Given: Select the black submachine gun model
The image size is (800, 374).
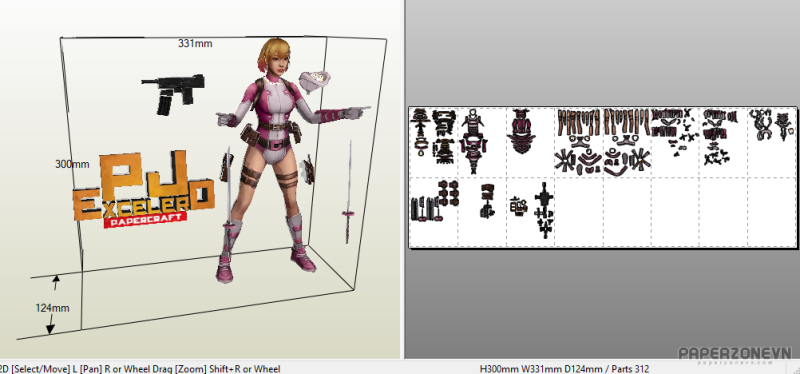Looking at the screenshot, I should click(x=173, y=93).
